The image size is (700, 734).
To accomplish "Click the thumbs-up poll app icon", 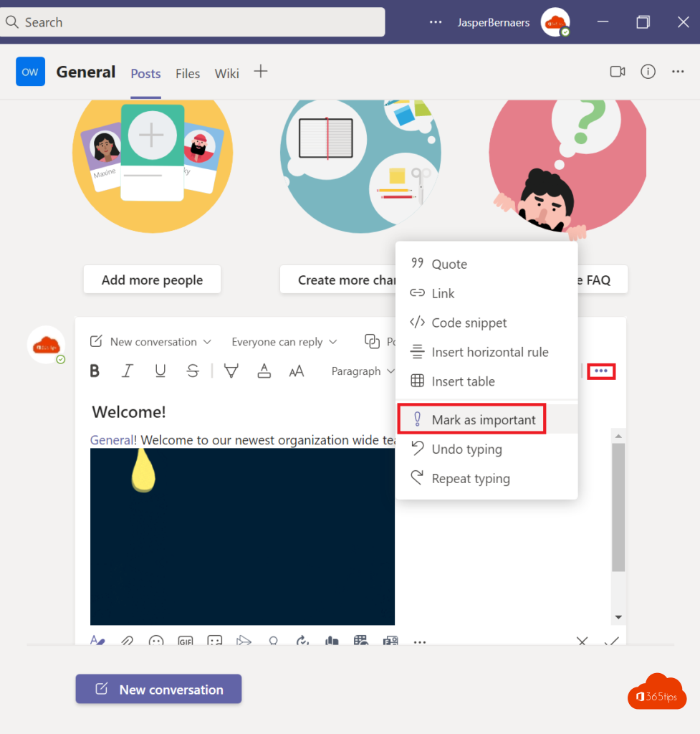I will 332,640.
